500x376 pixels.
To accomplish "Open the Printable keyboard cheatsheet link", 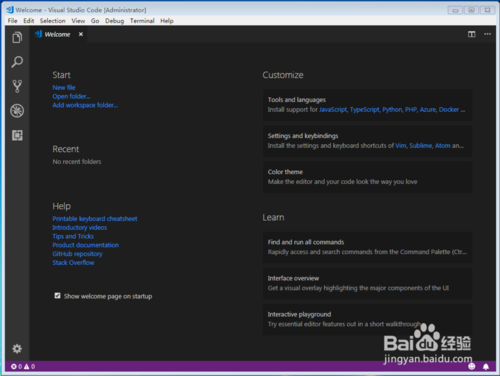I will (x=95, y=219).
